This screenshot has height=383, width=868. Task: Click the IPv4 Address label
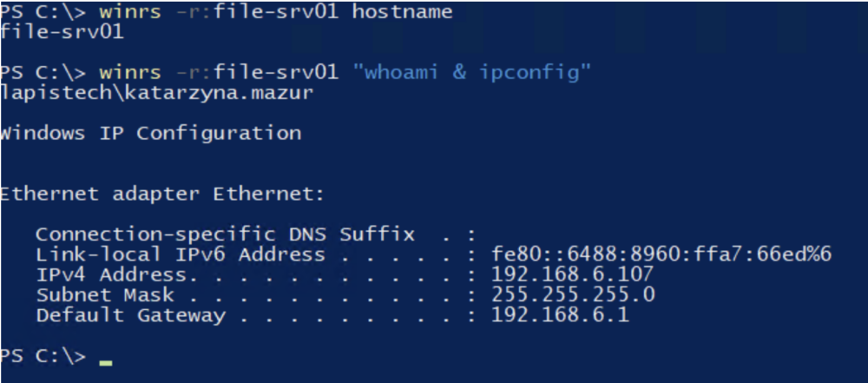click(111, 274)
